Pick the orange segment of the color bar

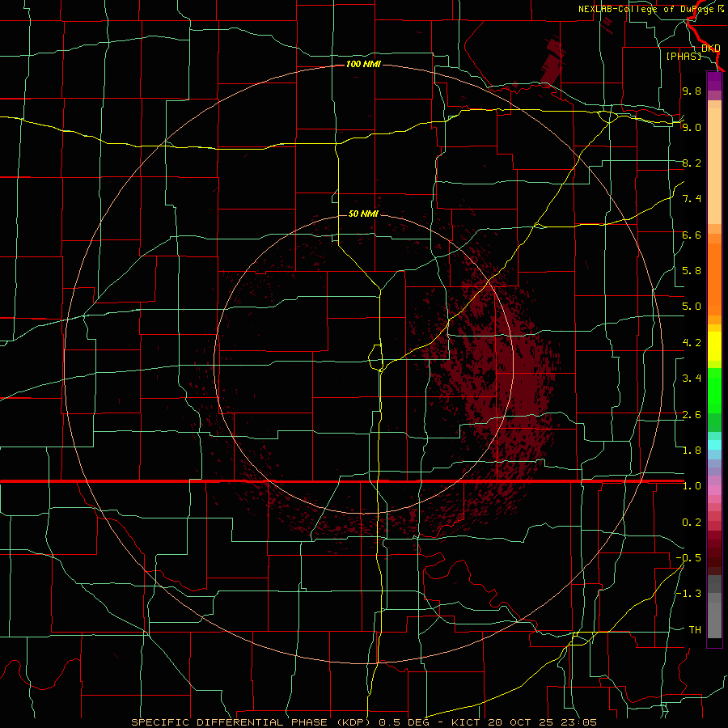tap(714, 280)
